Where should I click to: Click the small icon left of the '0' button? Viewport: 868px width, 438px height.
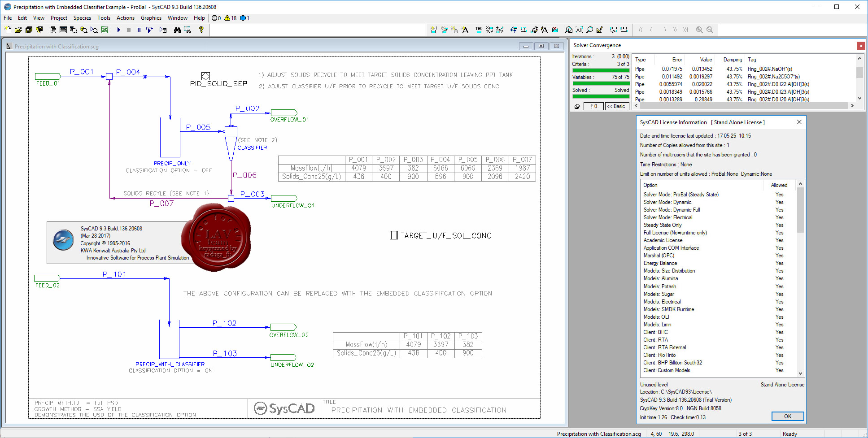[x=577, y=106]
